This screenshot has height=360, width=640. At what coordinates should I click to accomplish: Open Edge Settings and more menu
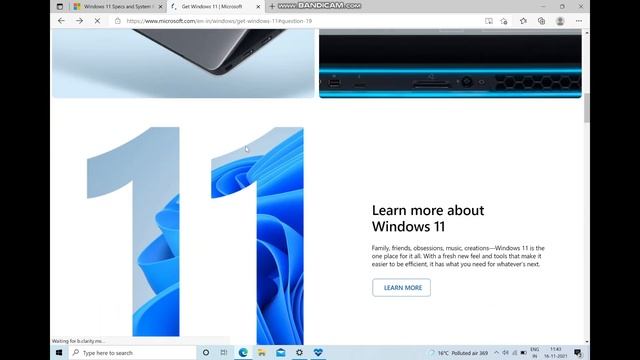click(579, 21)
